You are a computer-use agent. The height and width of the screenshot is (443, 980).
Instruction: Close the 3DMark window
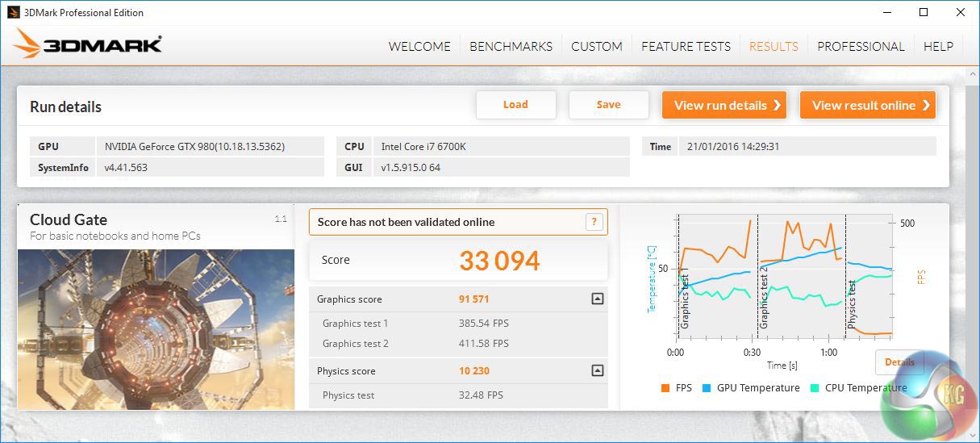(x=961, y=12)
